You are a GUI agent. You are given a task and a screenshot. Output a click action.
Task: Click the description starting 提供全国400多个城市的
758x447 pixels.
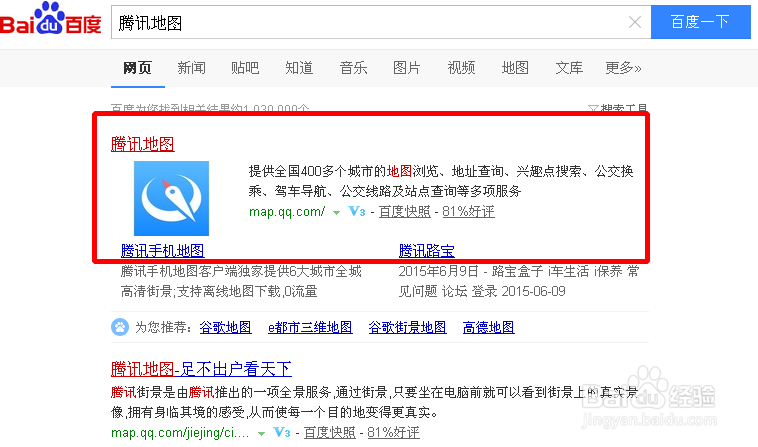pos(441,181)
